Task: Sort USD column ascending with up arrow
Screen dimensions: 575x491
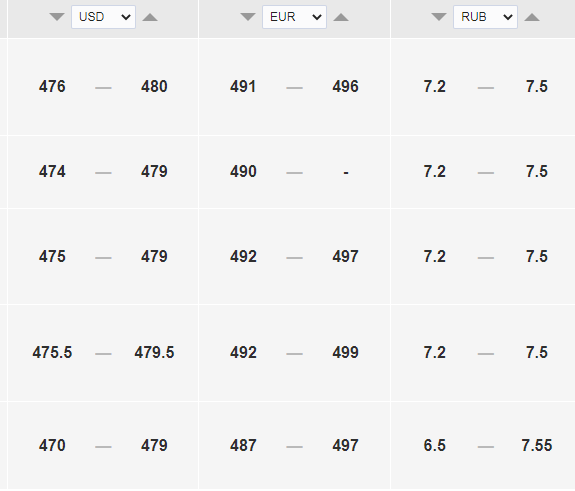Action: click(150, 17)
